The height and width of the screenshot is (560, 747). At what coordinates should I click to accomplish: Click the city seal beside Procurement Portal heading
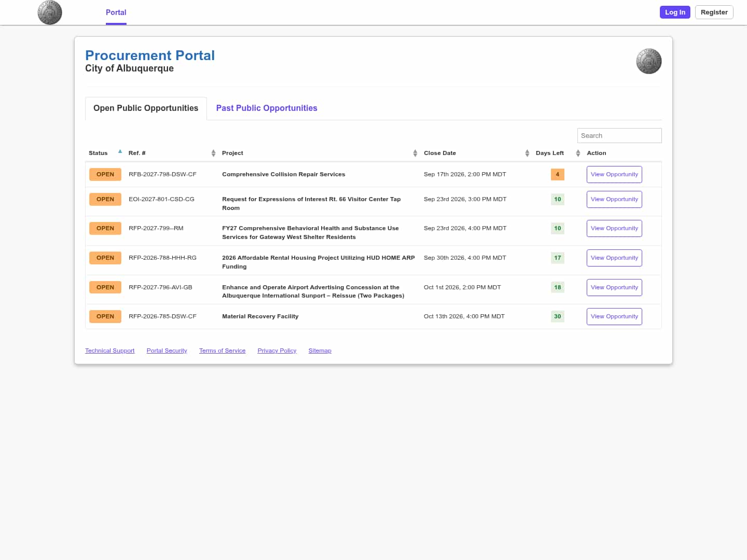click(x=649, y=61)
